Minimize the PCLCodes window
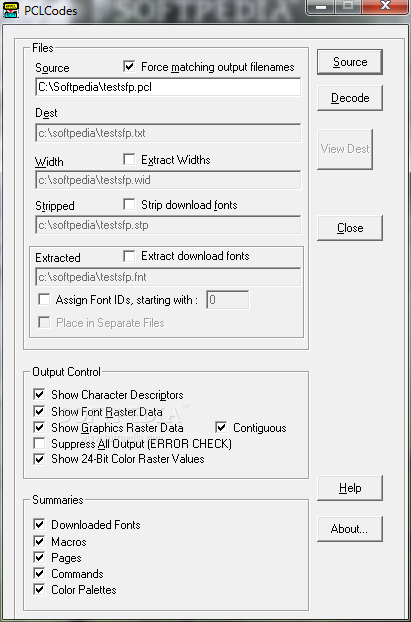 coord(321,7)
